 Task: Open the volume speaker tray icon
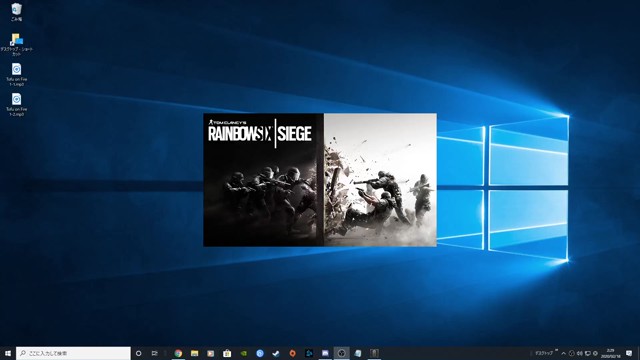pyautogui.click(x=580, y=353)
